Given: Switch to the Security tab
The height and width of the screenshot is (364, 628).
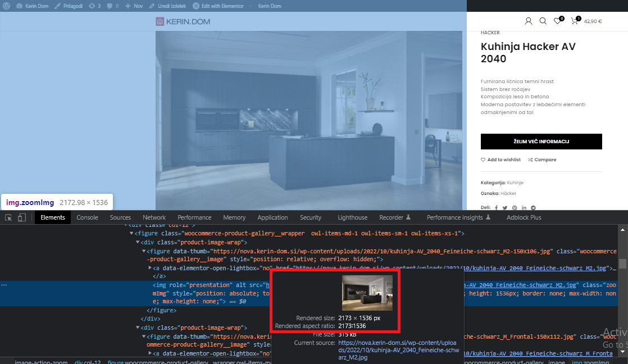Looking at the screenshot, I should (x=311, y=217).
